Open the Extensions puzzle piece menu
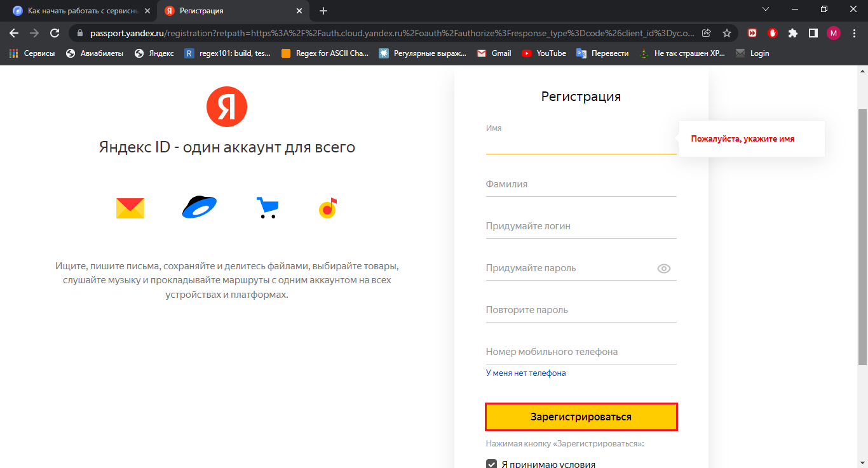 793,33
